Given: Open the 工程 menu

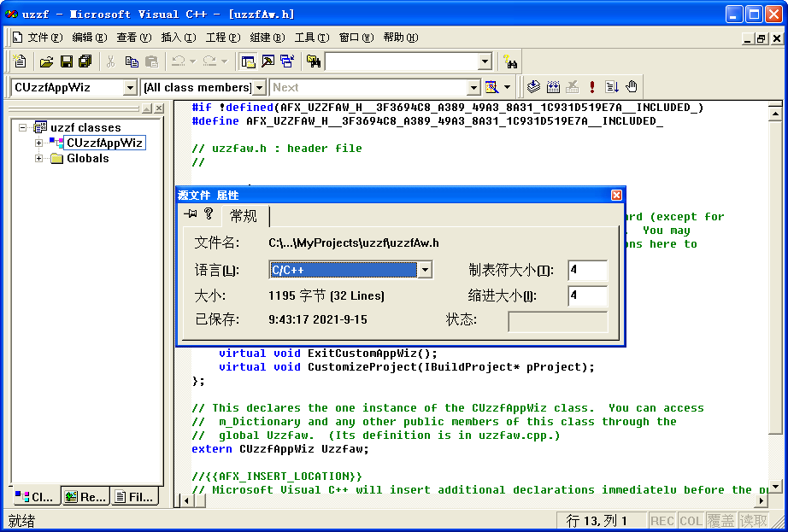Looking at the screenshot, I should coord(223,38).
